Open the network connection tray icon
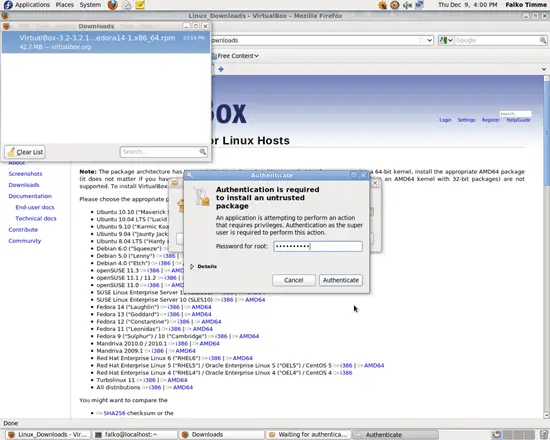The width and height of the screenshot is (550, 440). point(419,5)
